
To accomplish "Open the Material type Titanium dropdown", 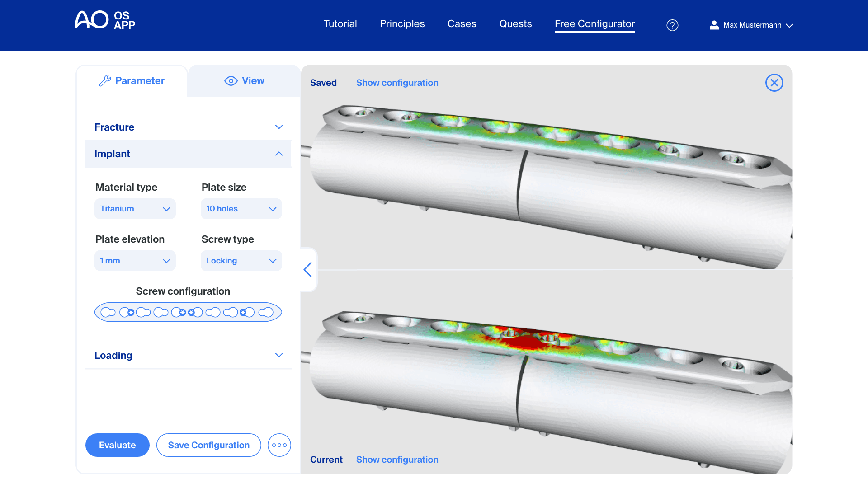I will 135,209.
